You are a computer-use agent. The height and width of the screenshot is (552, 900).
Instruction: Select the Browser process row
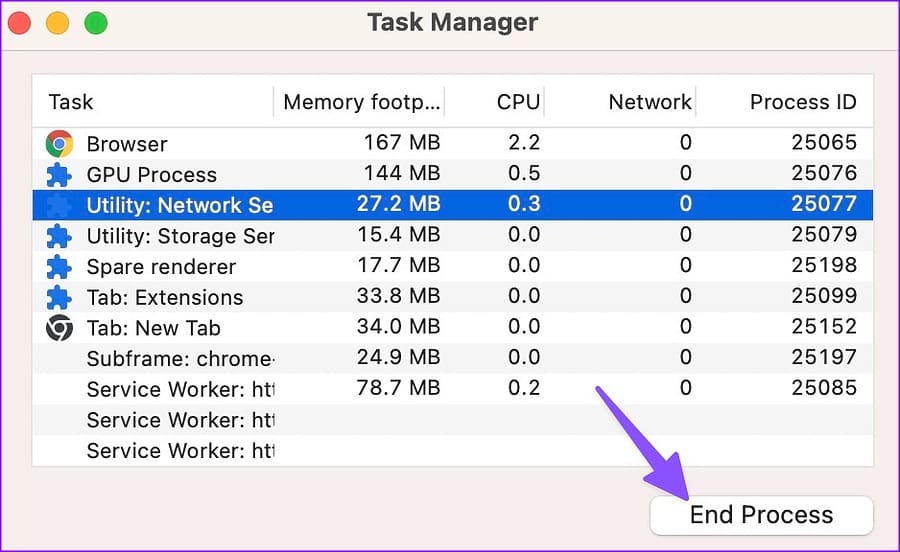453,143
